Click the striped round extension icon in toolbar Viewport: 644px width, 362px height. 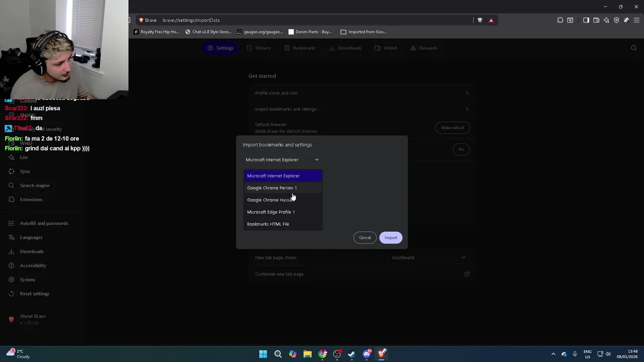(626, 20)
